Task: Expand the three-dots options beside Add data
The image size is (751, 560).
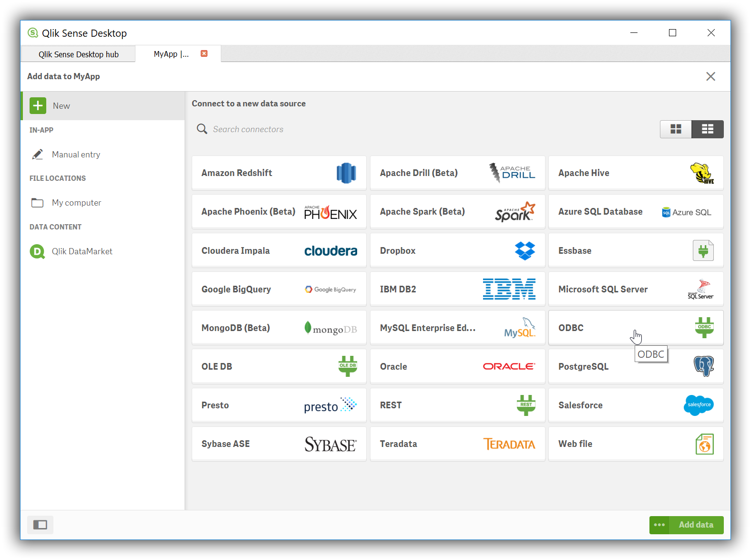Action: 659,525
